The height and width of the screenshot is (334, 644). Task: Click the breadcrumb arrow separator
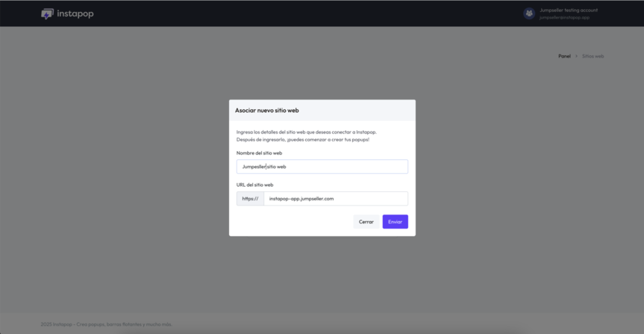pos(576,56)
